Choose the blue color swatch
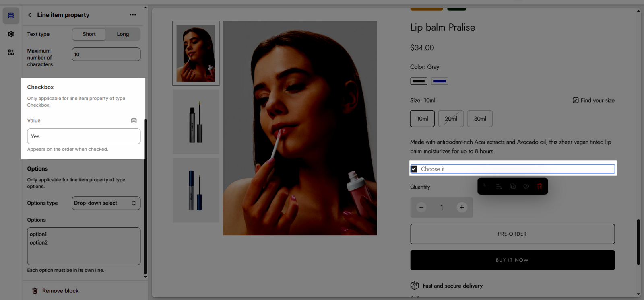The width and height of the screenshot is (644, 300). coord(439,81)
